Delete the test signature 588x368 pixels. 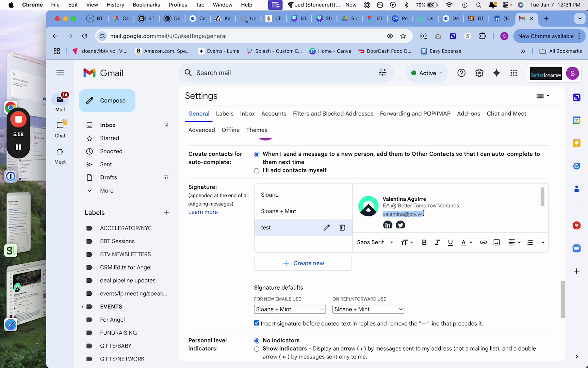coord(342,228)
